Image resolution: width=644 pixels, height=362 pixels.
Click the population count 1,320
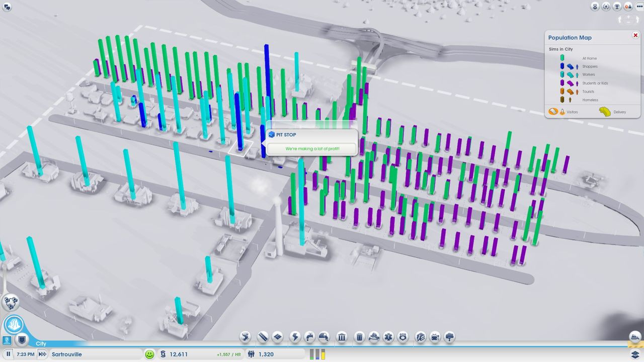[x=266, y=354]
